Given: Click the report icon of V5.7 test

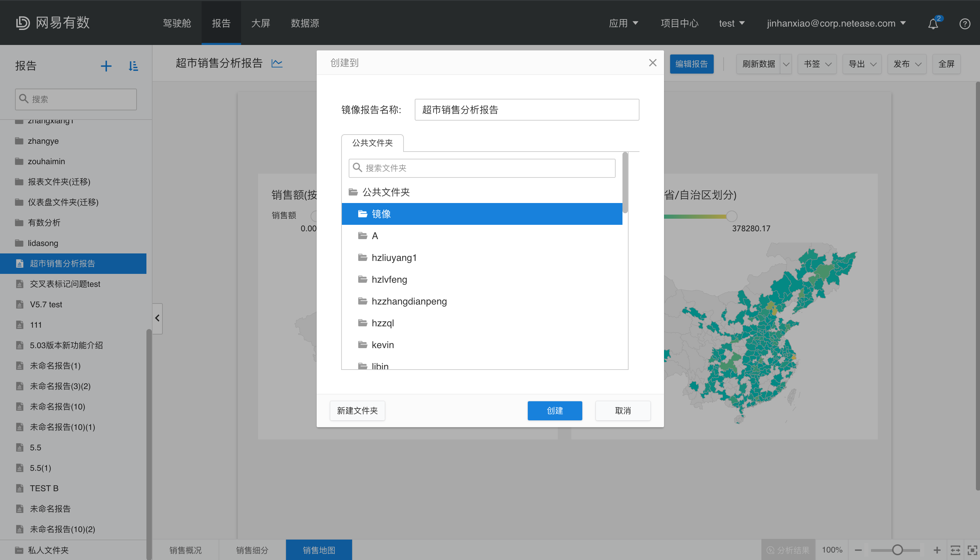Looking at the screenshot, I should pos(20,304).
